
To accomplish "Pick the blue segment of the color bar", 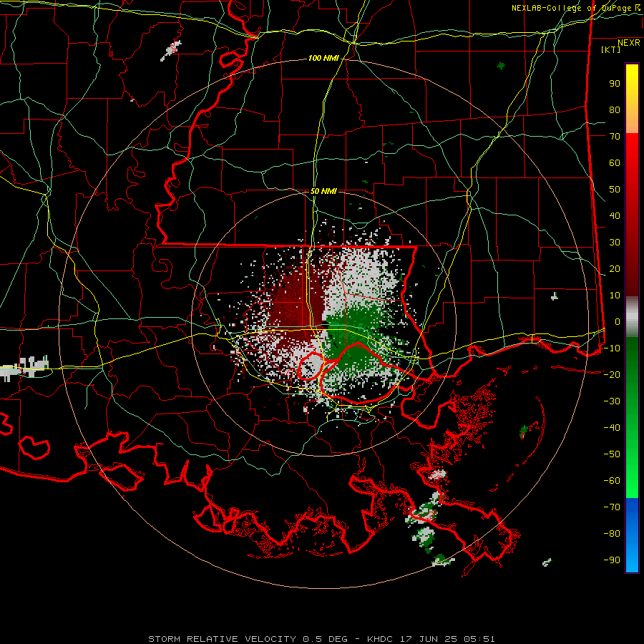I will click(x=632, y=535).
